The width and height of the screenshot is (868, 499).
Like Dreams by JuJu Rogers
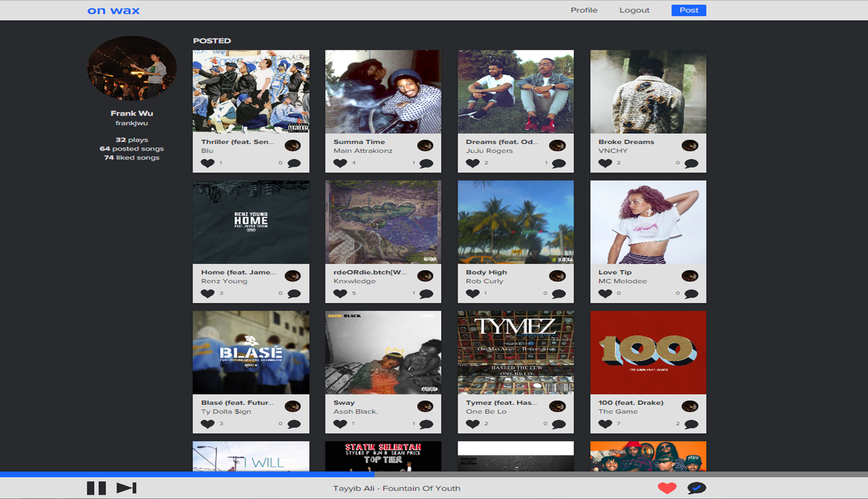coord(472,163)
